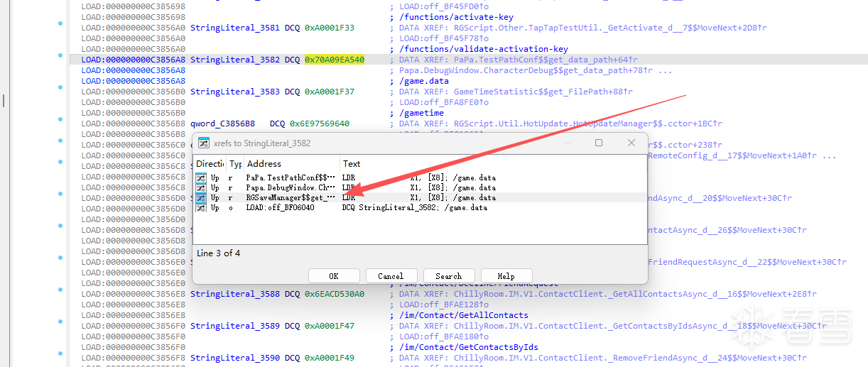868x367 pixels.
Task: Click the xref icon of the Papa.DebugWindow row
Action: [202, 187]
